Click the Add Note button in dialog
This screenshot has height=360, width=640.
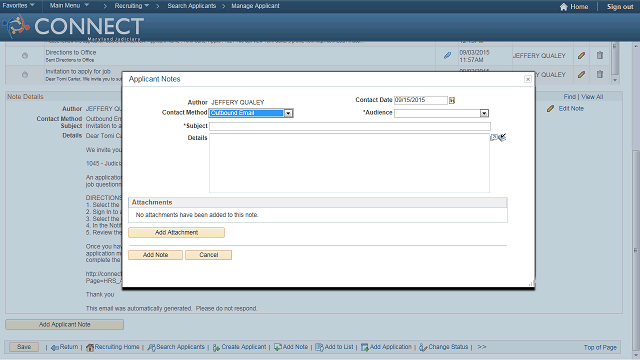coord(156,255)
